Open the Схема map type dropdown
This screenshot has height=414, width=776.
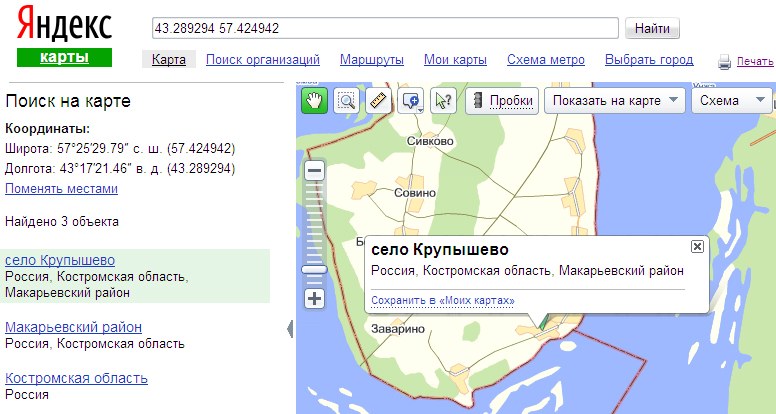click(x=731, y=100)
